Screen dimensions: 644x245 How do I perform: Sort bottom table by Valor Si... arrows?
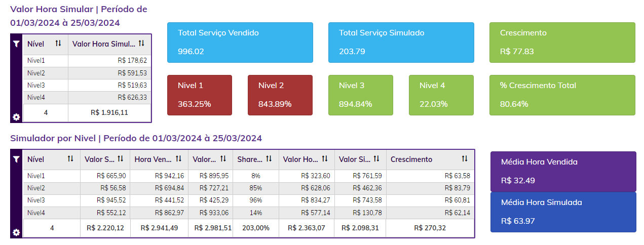click(x=376, y=159)
